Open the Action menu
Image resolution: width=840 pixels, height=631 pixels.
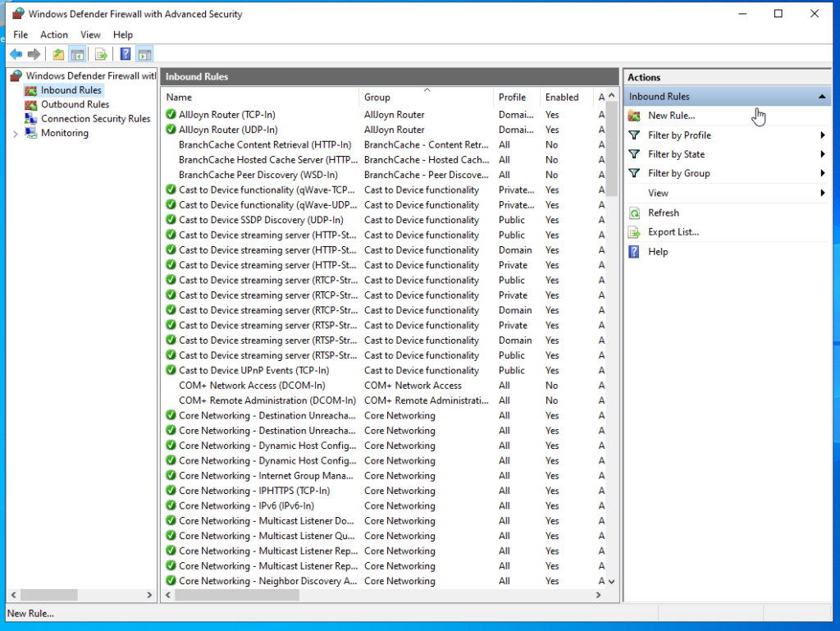click(x=54, y=34)
